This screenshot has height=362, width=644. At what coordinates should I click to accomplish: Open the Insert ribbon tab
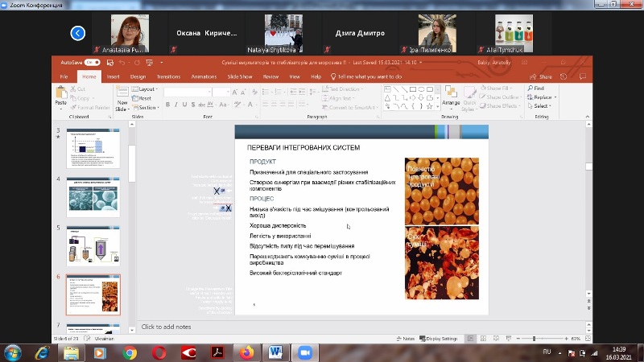coord(114,76)
